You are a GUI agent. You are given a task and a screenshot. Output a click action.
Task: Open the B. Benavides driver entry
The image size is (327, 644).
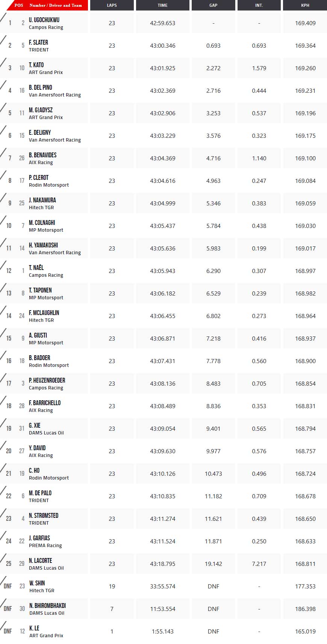[x=43, y=155]
